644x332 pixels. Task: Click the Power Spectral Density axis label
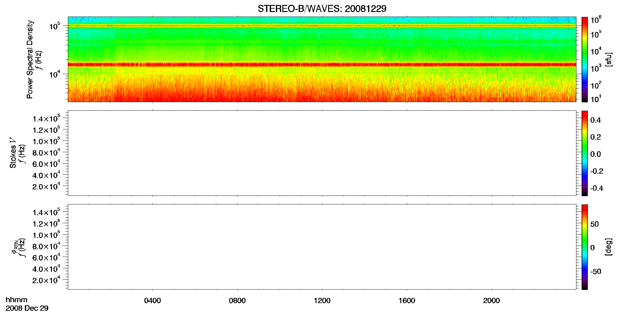coord(30,59)
